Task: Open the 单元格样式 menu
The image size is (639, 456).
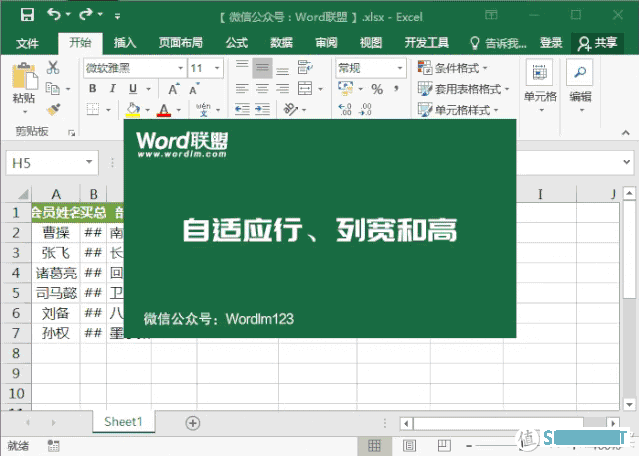Action: (458, 110)
